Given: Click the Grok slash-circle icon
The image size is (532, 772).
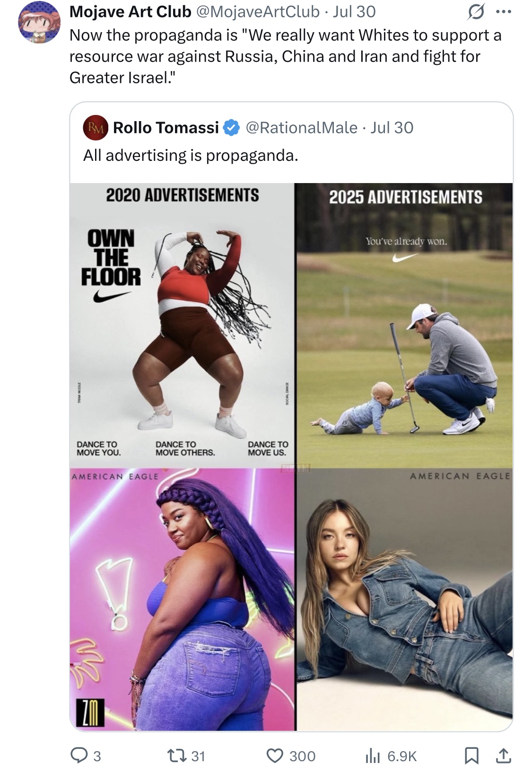Looking at the screenshot, I should point(475,13).
